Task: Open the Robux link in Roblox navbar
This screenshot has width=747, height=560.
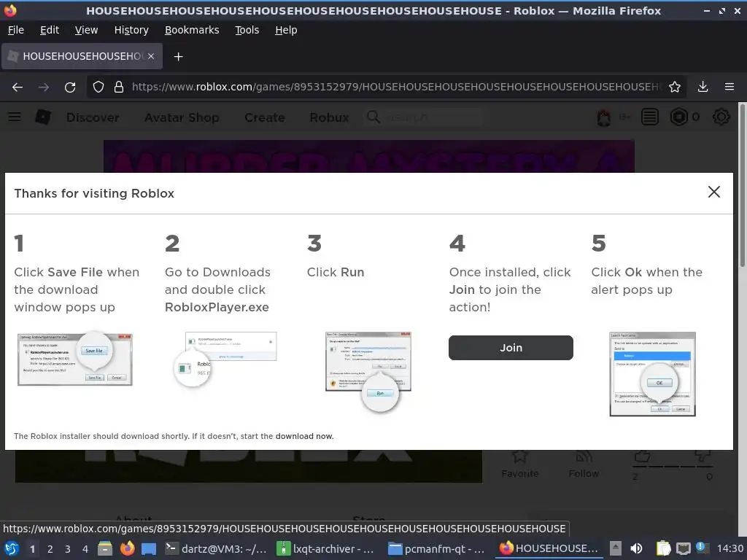Action: (329, 117)
